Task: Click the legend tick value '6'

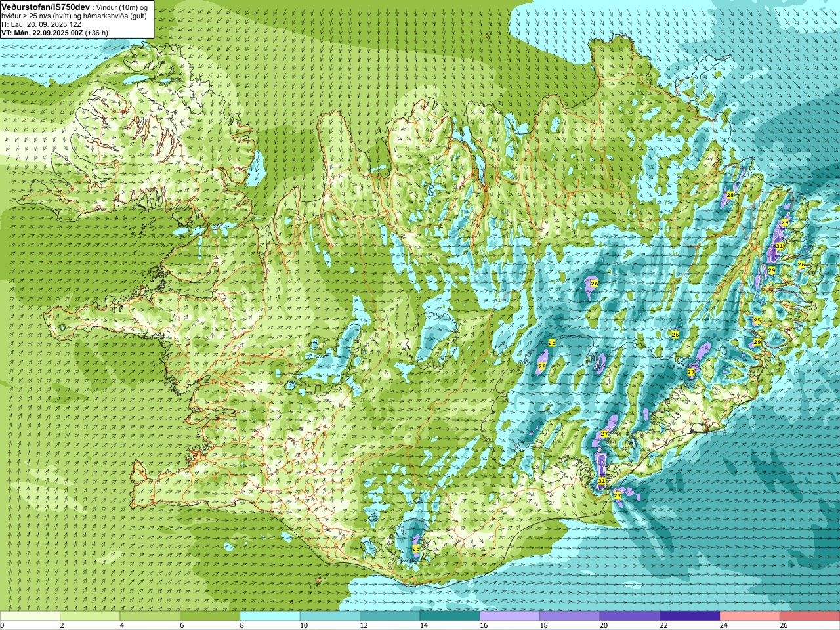Action: tap(181, 625)
